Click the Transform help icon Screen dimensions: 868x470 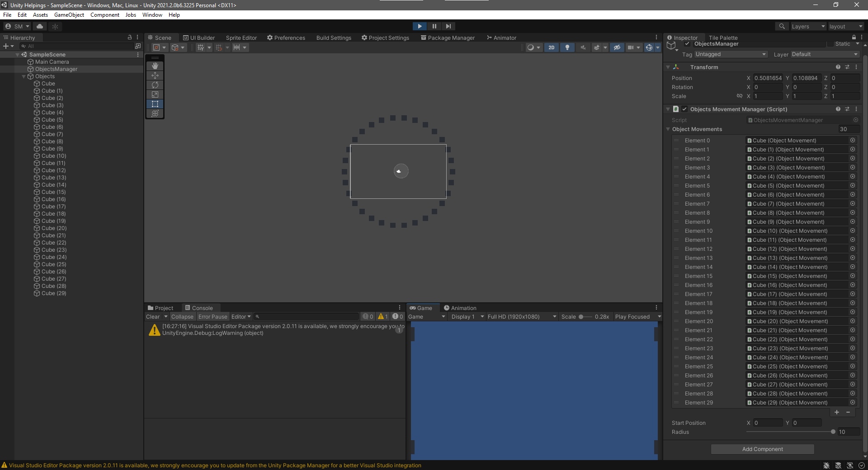tap(838, 67)
